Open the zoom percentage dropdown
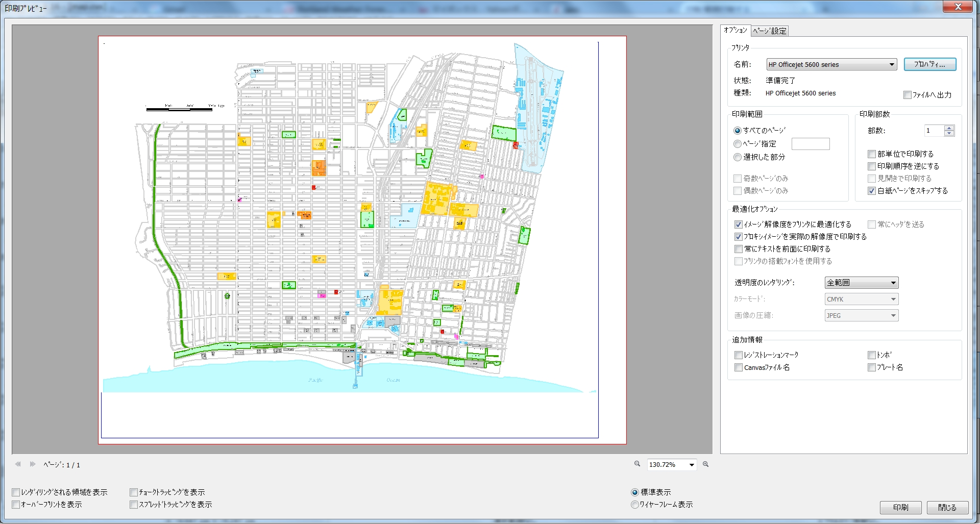Image resolution: width=980 pixels, height=524 pixels. point(692,465)
